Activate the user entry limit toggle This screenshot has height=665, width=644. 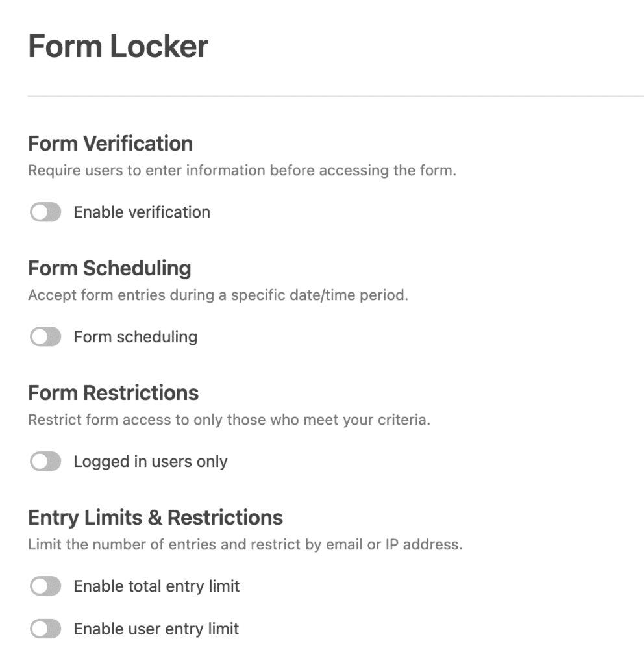click(x=45, y=629)
